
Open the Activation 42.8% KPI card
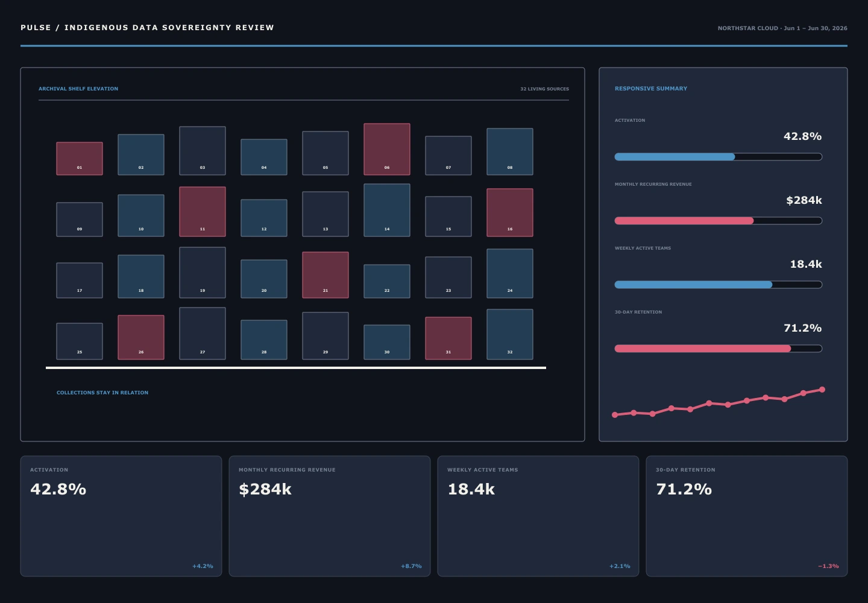(x=121, y=516)
